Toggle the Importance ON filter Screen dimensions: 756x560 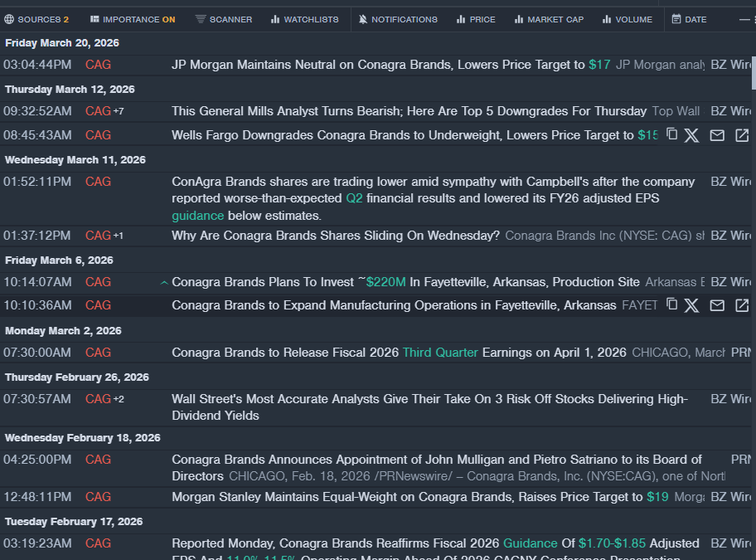(x=133, y=19)
